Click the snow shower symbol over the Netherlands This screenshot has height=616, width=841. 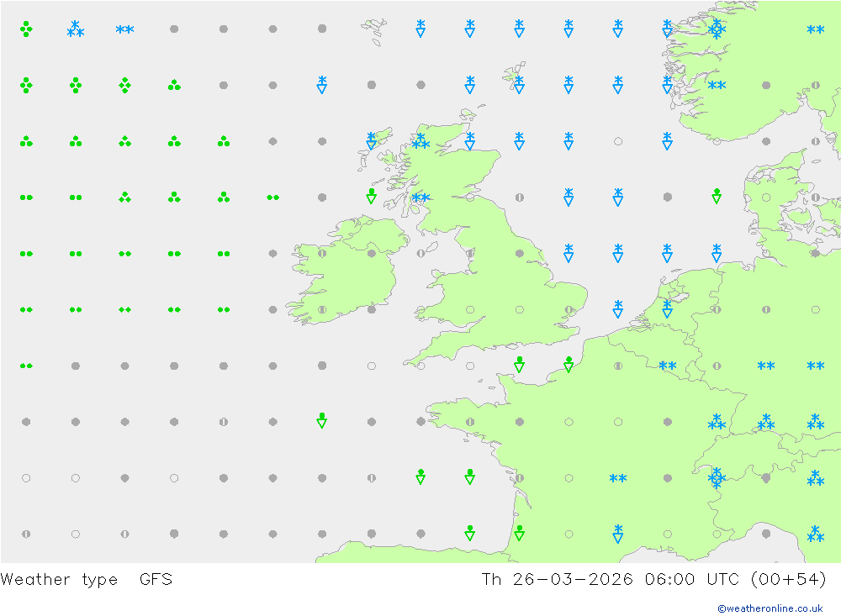click(x=667, y=308)
